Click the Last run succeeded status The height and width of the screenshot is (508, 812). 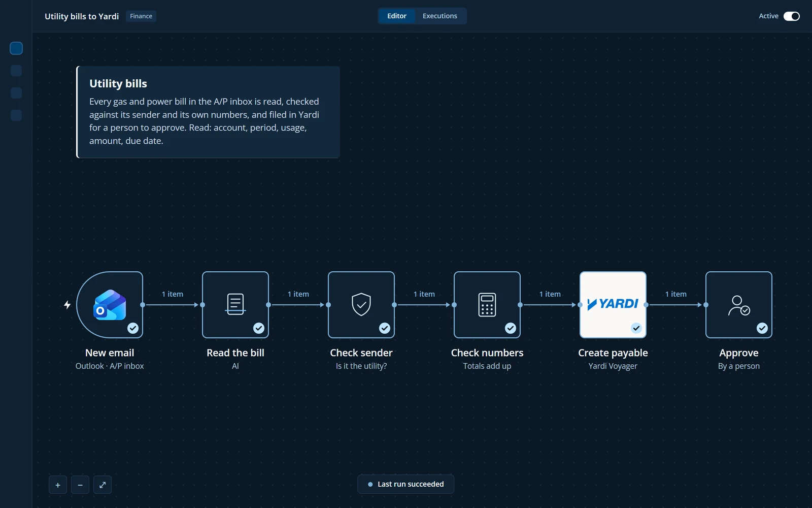(x=405, y=484)
